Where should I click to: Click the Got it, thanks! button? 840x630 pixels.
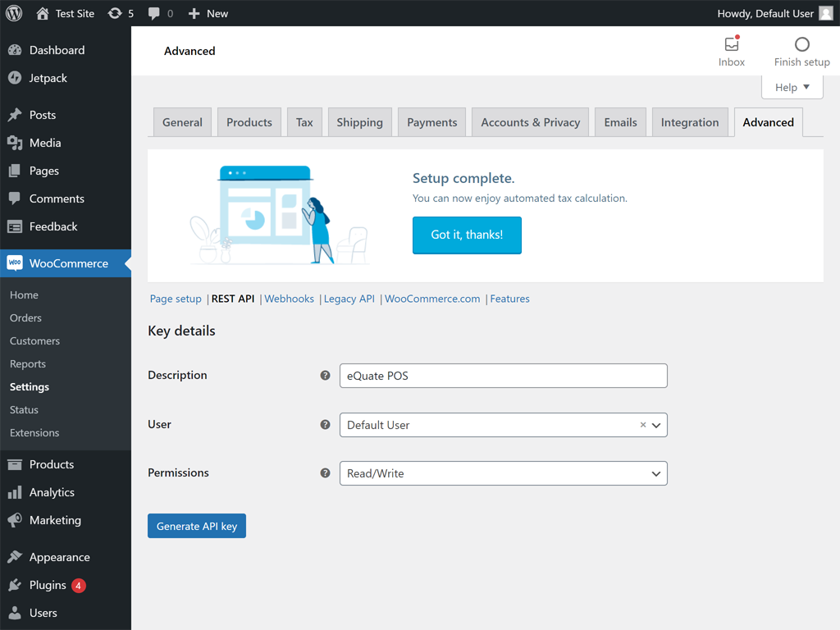coord(467,235)
